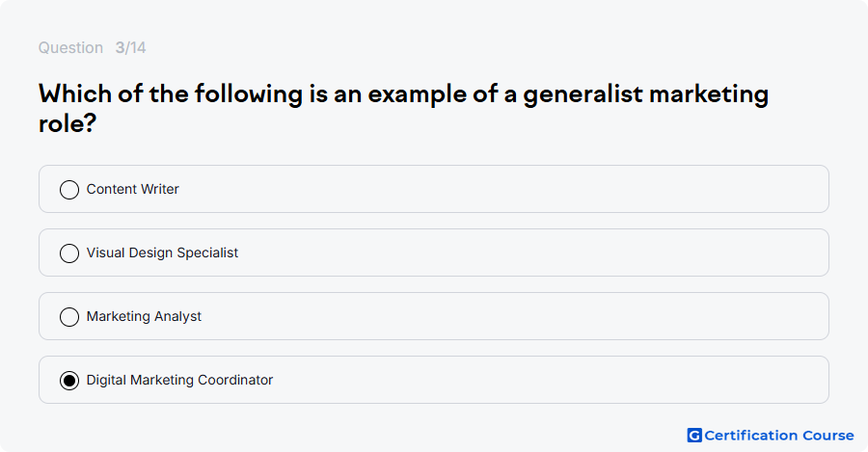The image size is (868, 452).
Task: Click the Marketing Analyst label text
Action: point(144,316)
